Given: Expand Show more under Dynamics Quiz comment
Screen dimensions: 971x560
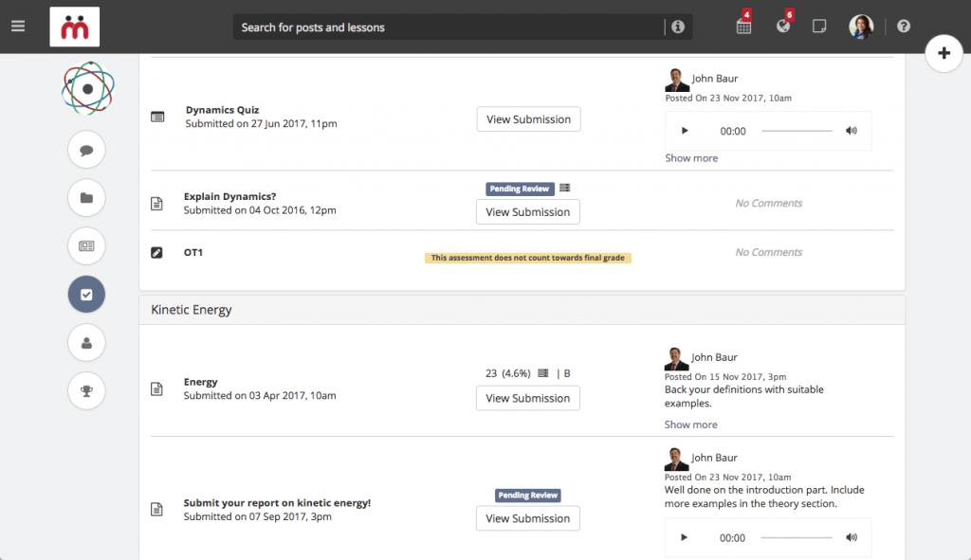Looking at the screenshot, I should click(x=691, y=158).
